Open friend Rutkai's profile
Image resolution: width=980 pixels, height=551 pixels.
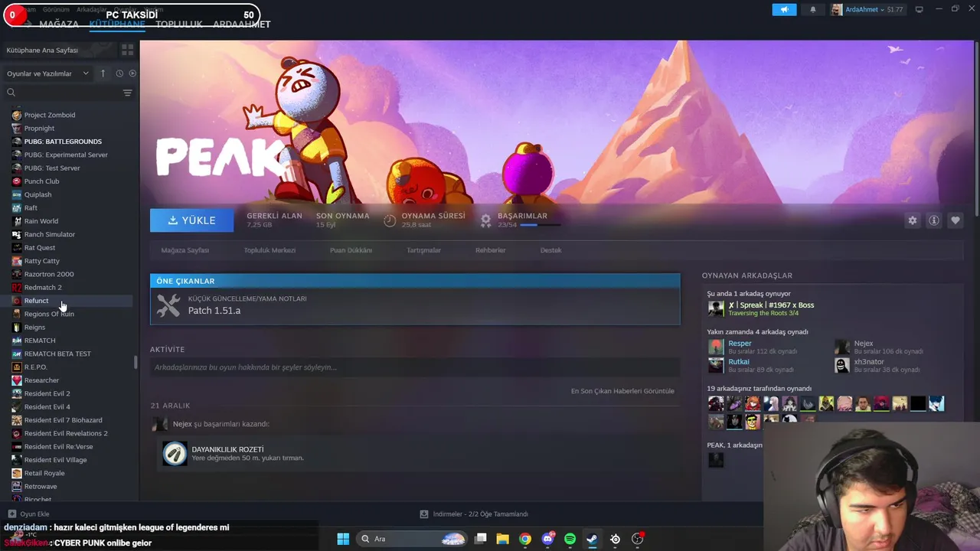click(739, 362)
